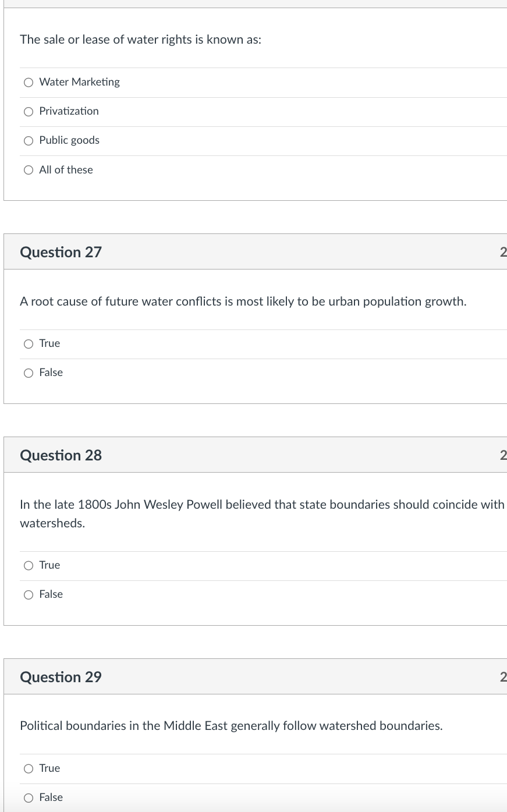Select True for Question 28
507x812 pixels.
[x=29, y=566]
